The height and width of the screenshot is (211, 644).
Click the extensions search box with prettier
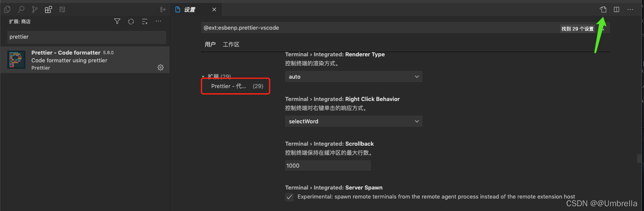pyautogui.click(x=87, y=37)
